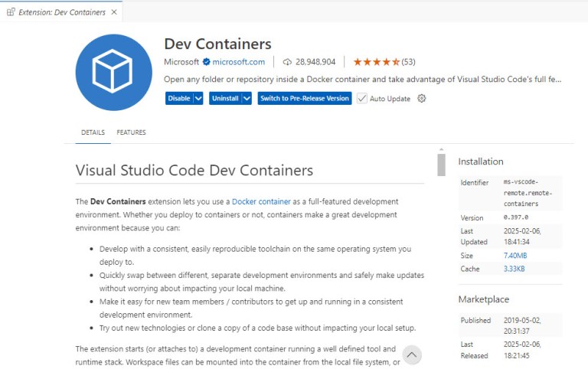588x369 pixels.
Task: Select the Extension: Dev Containers editor tab
Action: (61, 12)
